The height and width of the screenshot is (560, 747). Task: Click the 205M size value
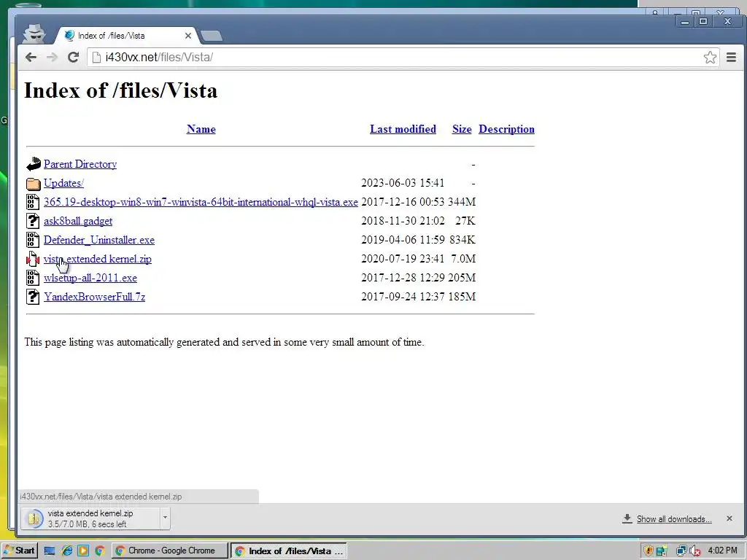[x=462, y=278]
